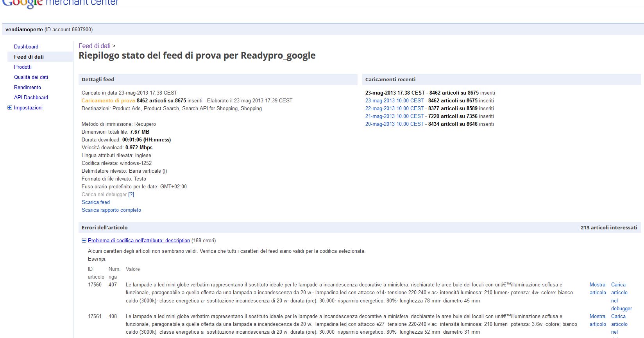
Task: Open the description encoding problem link
Action: (139, 240)
